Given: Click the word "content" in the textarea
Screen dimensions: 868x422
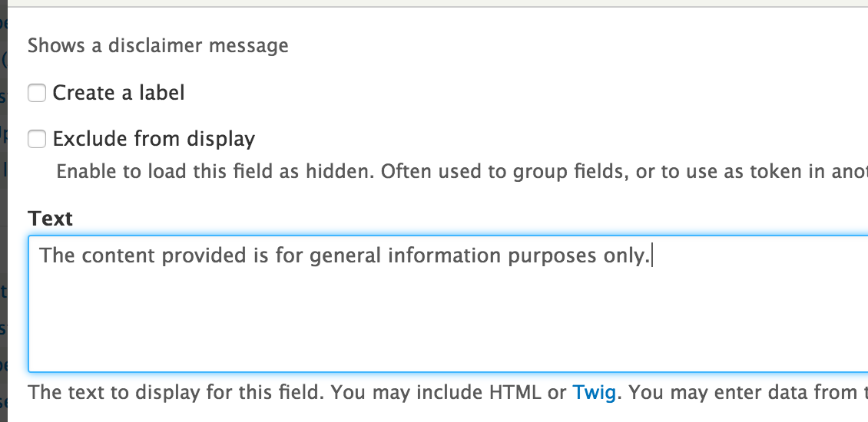Looking at the screenshot, I should tap(114, 256).
